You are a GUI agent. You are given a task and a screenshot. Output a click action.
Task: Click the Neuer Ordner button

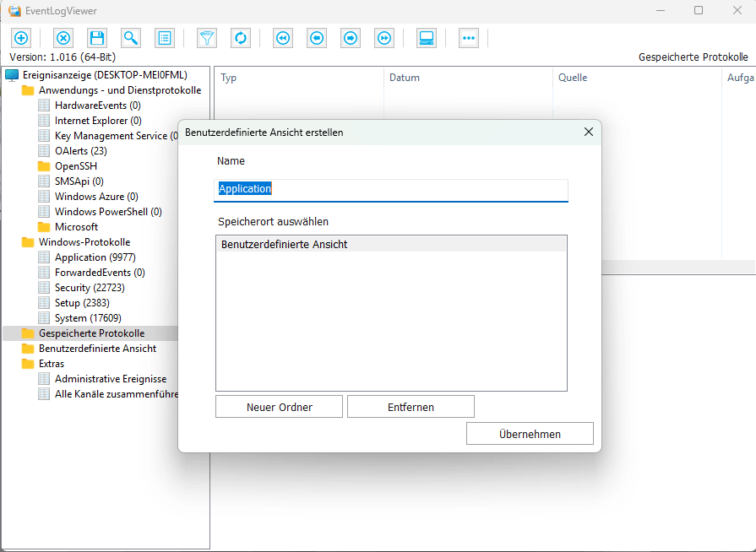tap(279, 407)
